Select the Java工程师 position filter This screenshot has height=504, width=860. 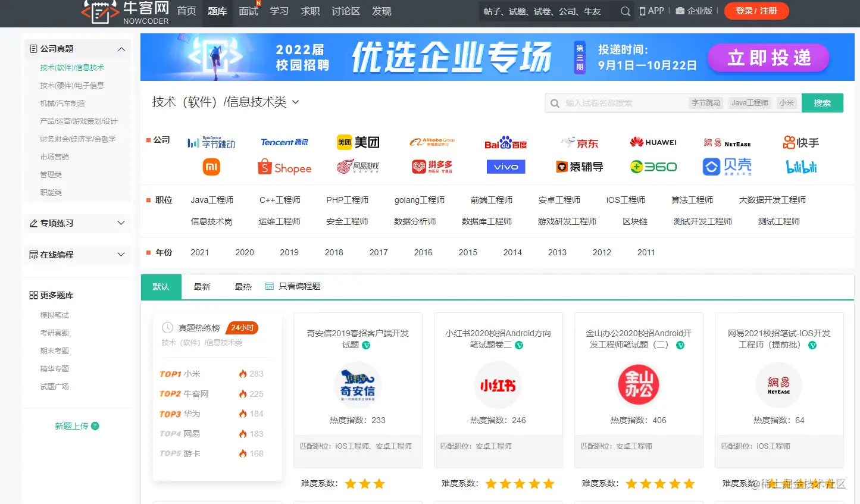(212, 200)
